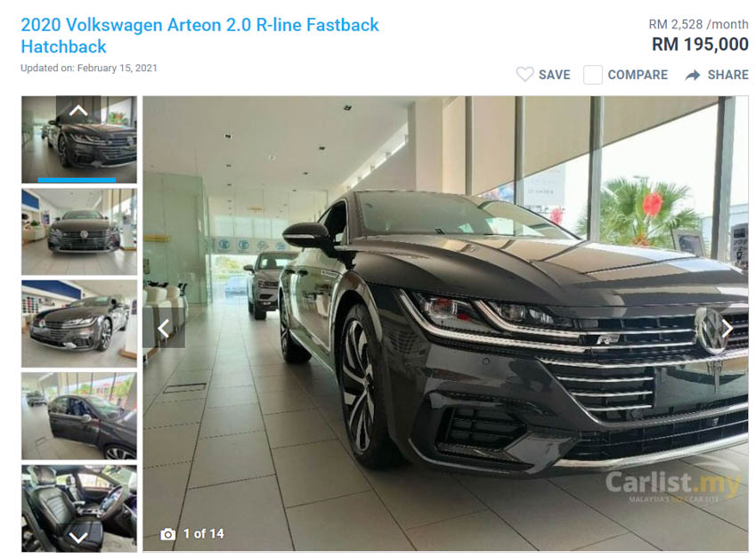Screen dimensions: 756x559
Task: Go to previous photo with left arrow
Action: click(x=164, y=328)
